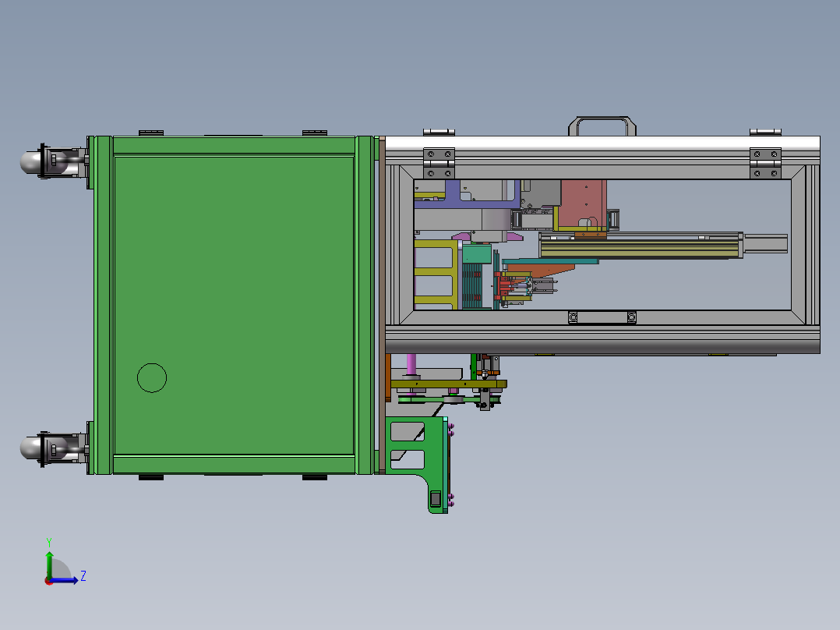This screenshot has width=840, height=630.
Task: Select the olive horizontal plate under the frame
Action: (448, 384)
